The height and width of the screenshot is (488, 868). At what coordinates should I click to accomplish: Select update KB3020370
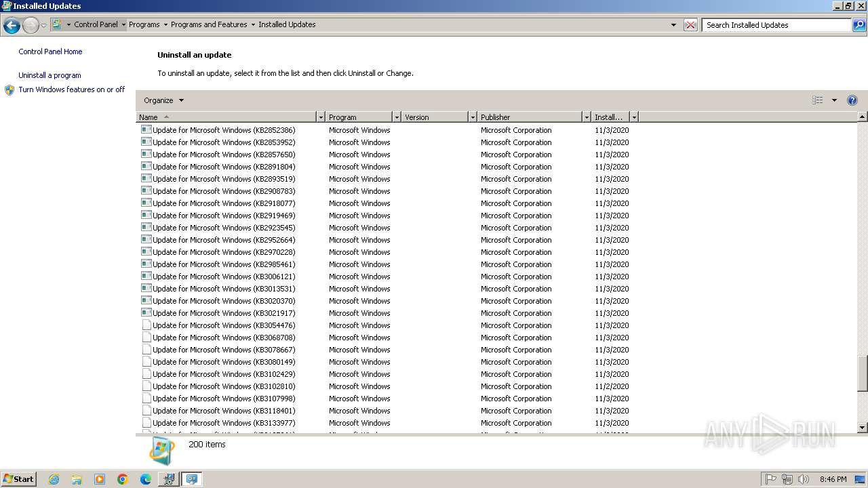point(224,301)
